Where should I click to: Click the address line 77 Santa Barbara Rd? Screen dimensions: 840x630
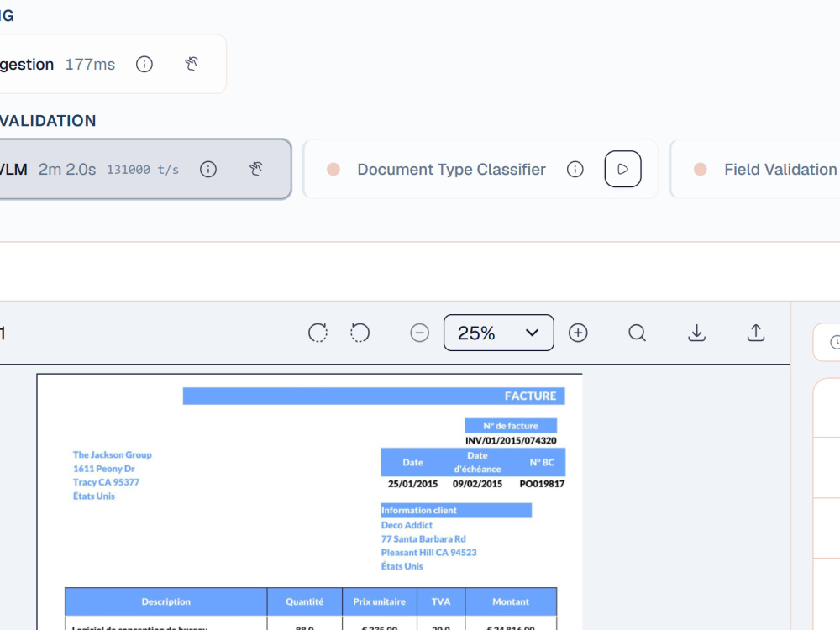tap(423, 539)
